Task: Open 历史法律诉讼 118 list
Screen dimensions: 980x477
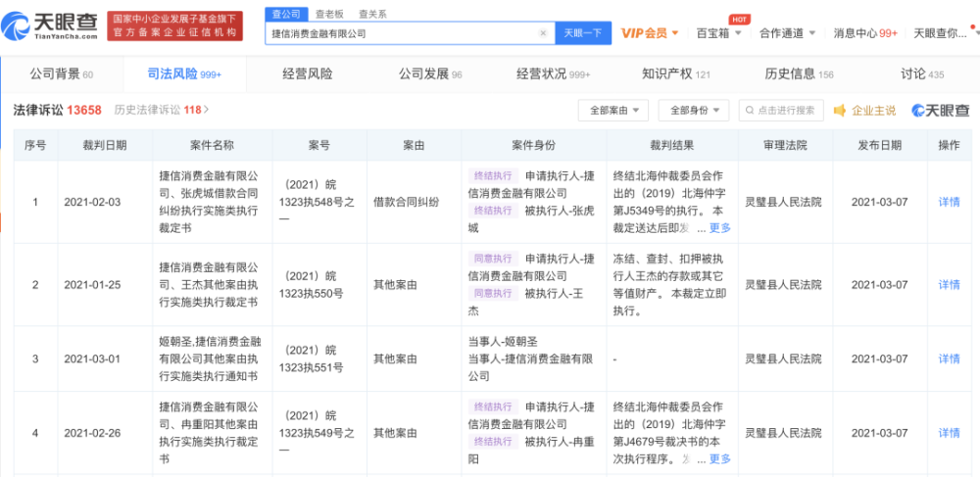Action: (162, 110)
